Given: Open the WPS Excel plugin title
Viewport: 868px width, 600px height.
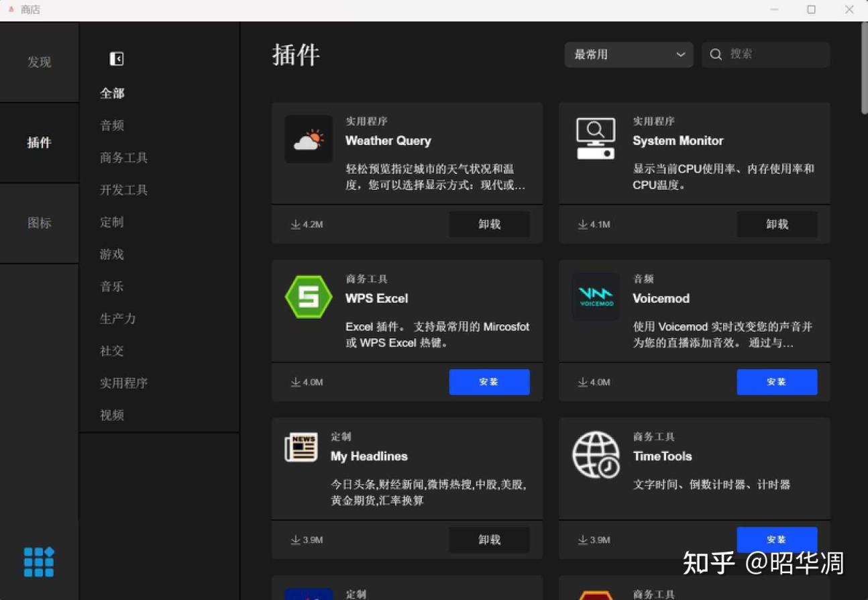Looking at the screenshot, I should click(x=377, y=299).
